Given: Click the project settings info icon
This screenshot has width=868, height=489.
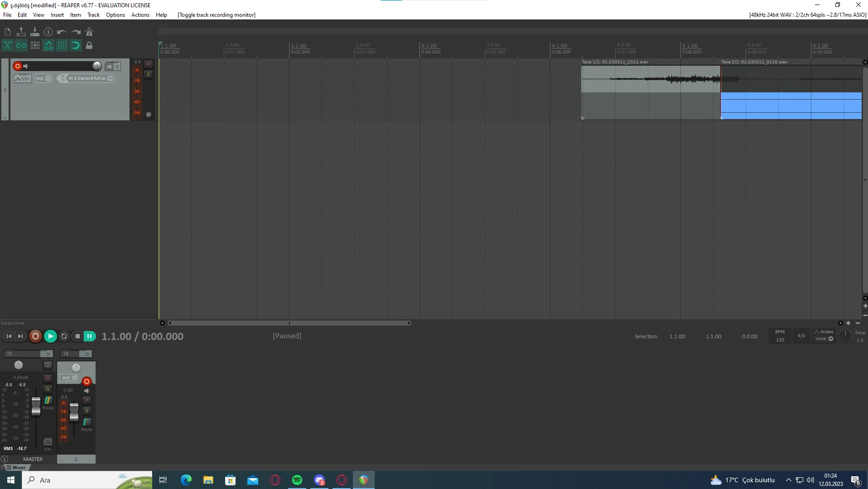Looking at the screenshot, I should click(x=48, y=32).
